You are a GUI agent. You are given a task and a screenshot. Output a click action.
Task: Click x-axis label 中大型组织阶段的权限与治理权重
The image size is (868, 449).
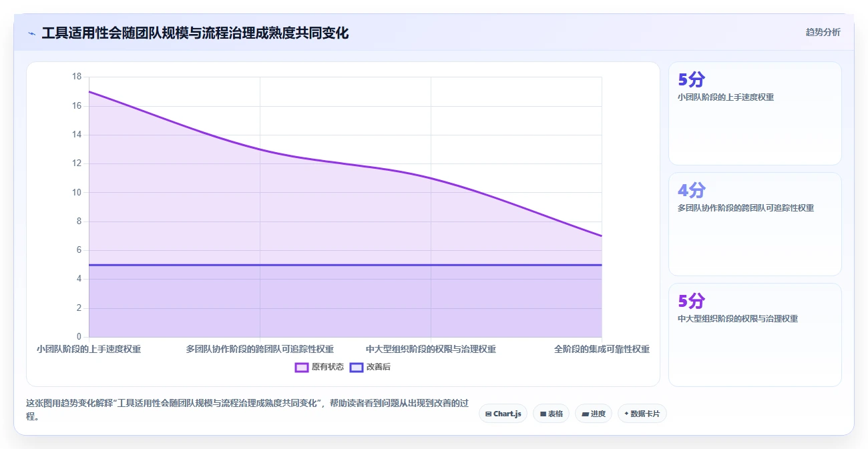click(431, 349)
